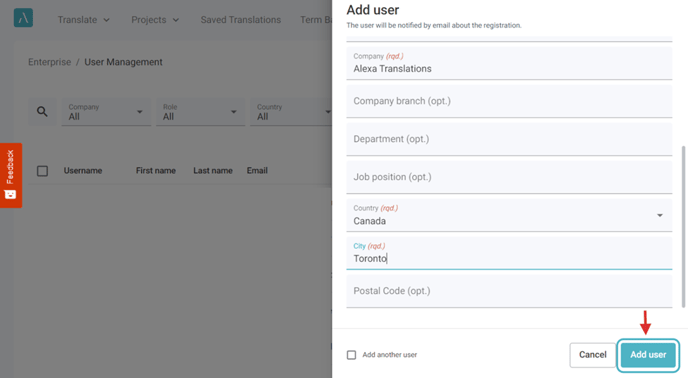Click the Enterprise breadcrumb link

[x=50, y=62]
